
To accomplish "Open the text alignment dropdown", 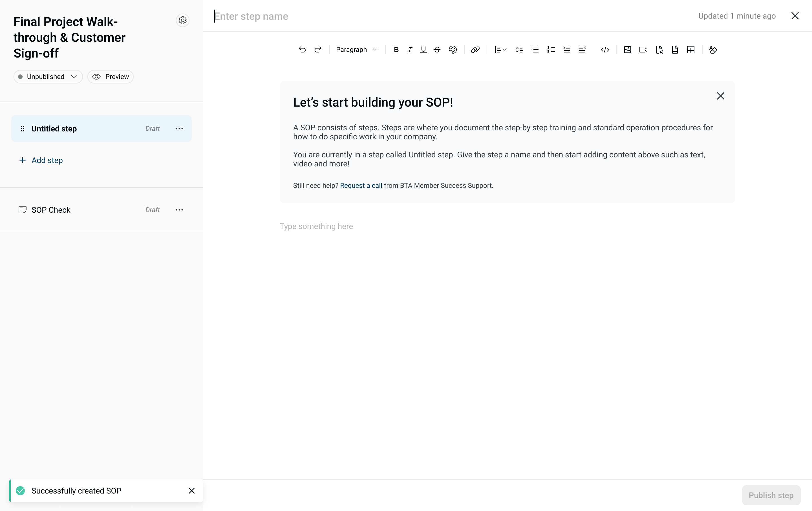I will coord(500,50).
